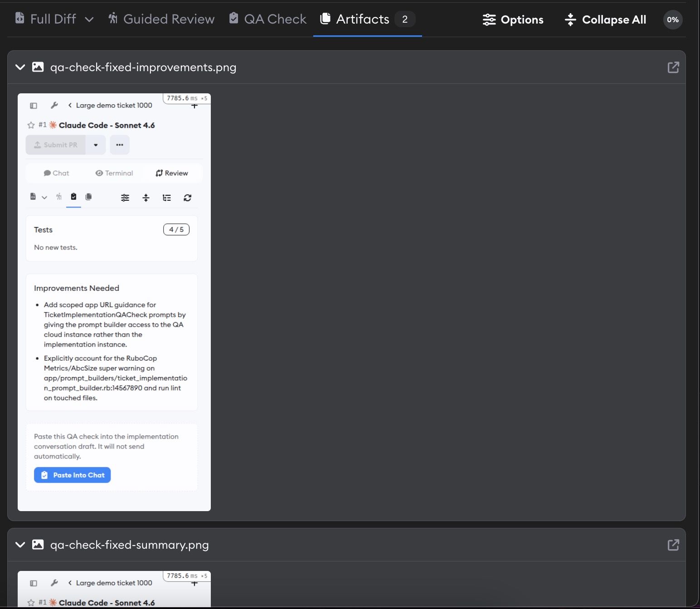
Task: Click the sidebar panel icon in improvements screenshot
Action: [34, 106]
